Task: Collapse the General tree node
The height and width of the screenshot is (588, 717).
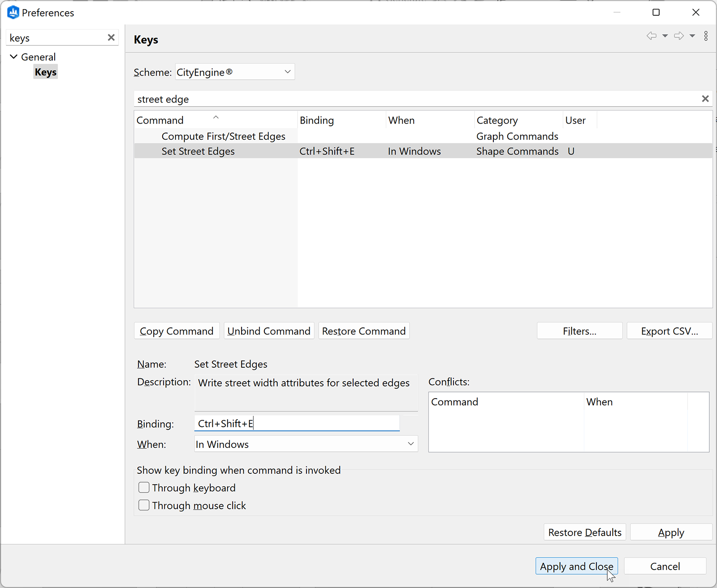Action: (x=13, y=56)
